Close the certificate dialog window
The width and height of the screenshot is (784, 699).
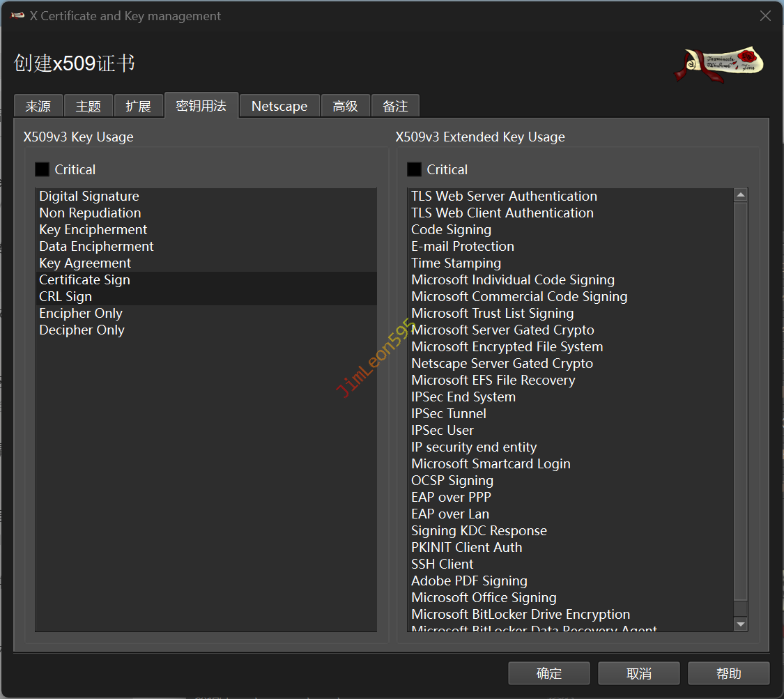[765, 16]
